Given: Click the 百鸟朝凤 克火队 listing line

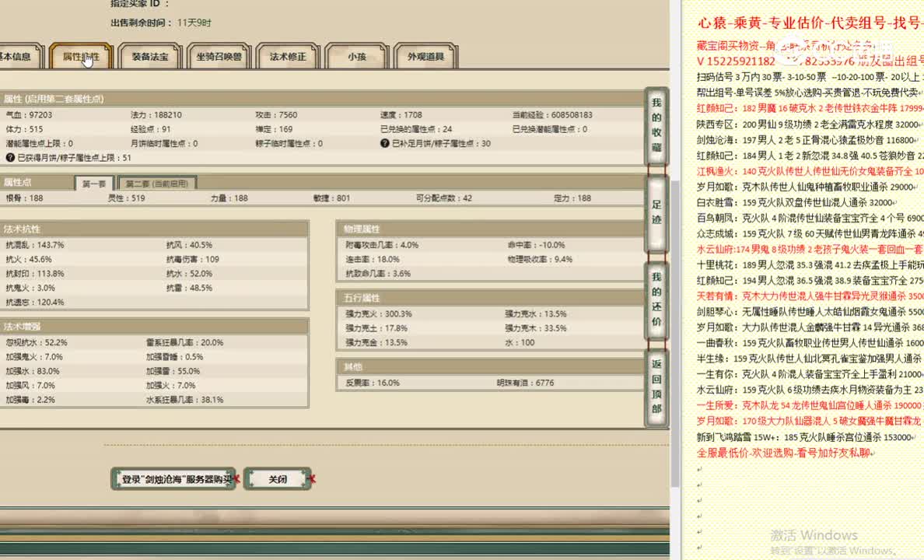Looking at the screenshot, I should tap(810, 218).
